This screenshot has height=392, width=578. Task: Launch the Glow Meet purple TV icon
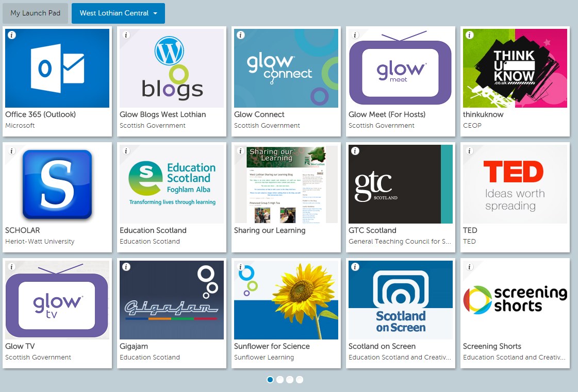[x=400, y=68]
